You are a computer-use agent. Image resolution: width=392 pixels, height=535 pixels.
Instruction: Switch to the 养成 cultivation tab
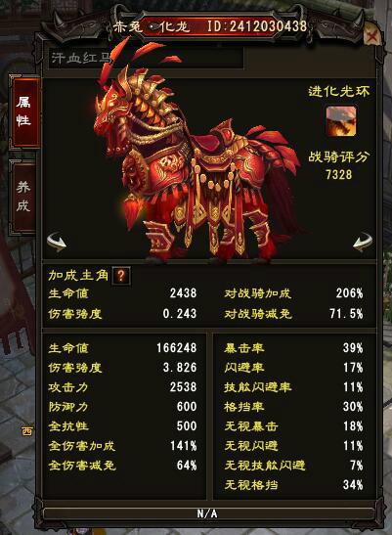click(23, 197)
